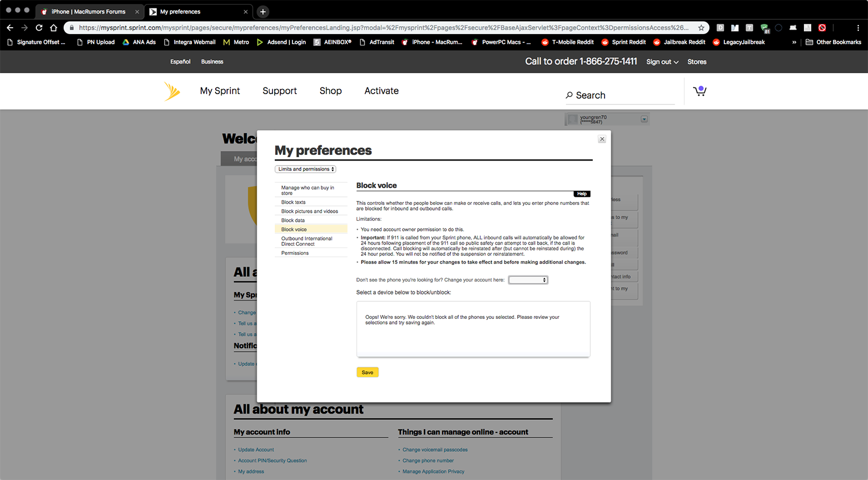Open Account PIN/Security Question link
This screenshot has height=480, width=868.
tap(272, 461)
